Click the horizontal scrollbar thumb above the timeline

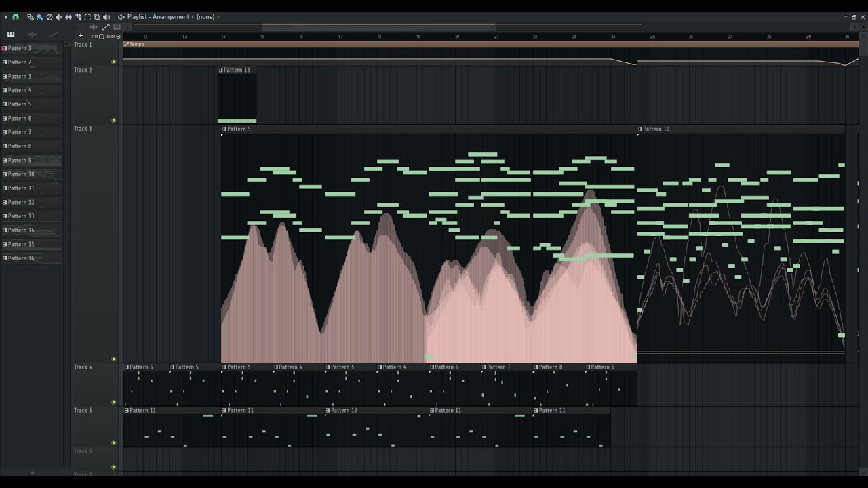click(378, 27)
